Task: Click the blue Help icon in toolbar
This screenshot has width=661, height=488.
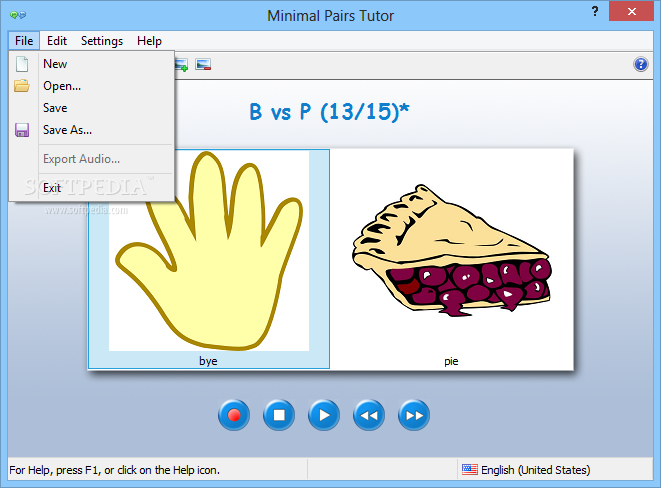Action: pos(641,64)
